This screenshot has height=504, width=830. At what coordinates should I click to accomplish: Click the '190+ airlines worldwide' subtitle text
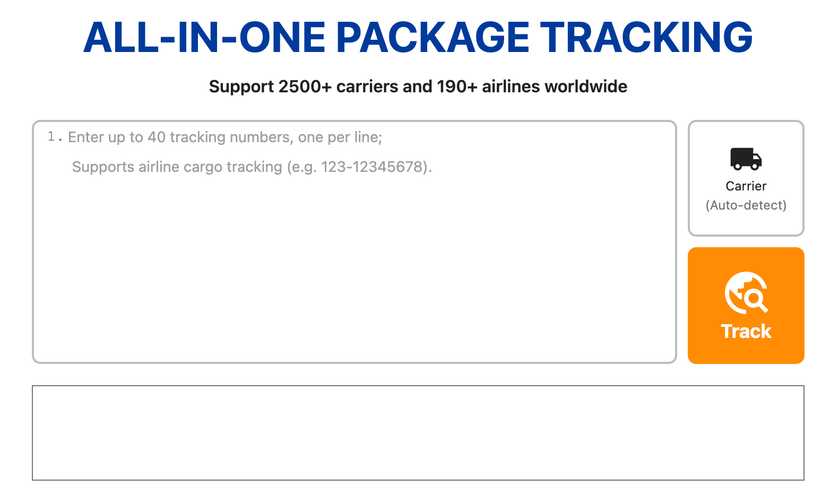[x=532, y=86]
